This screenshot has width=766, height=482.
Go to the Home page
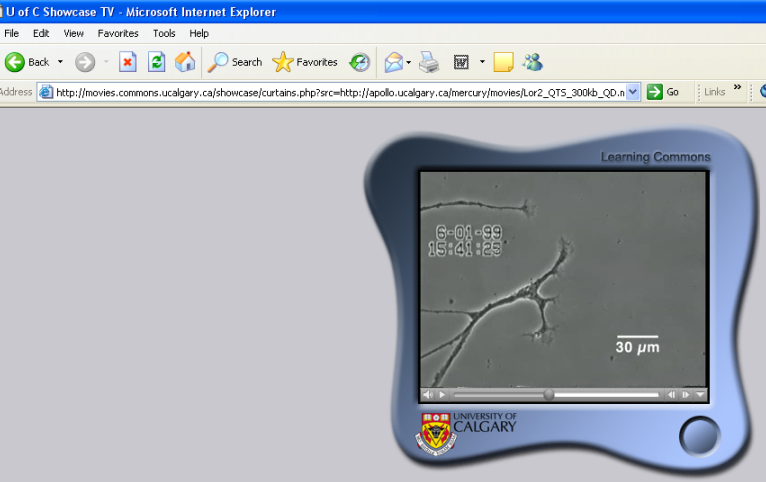(185, 62)
